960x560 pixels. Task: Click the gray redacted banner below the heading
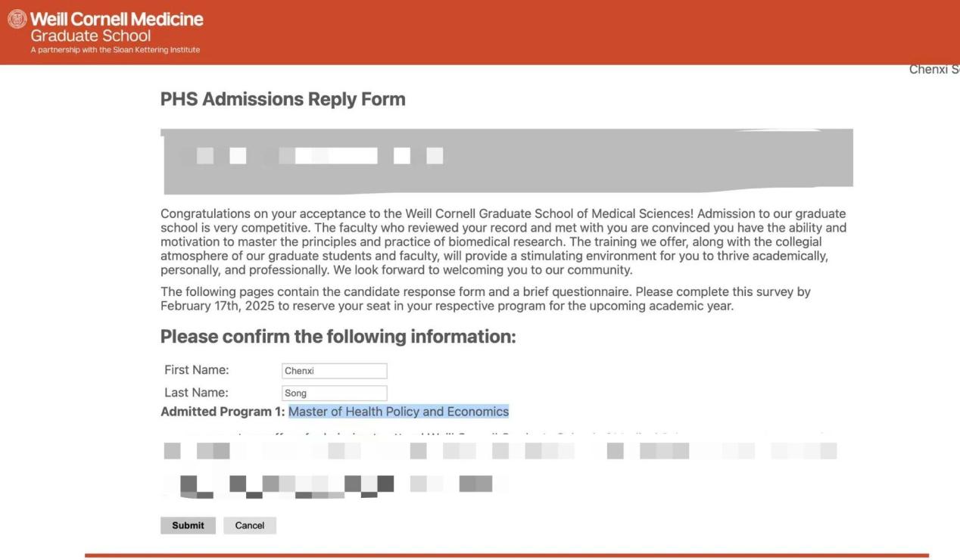507,161
